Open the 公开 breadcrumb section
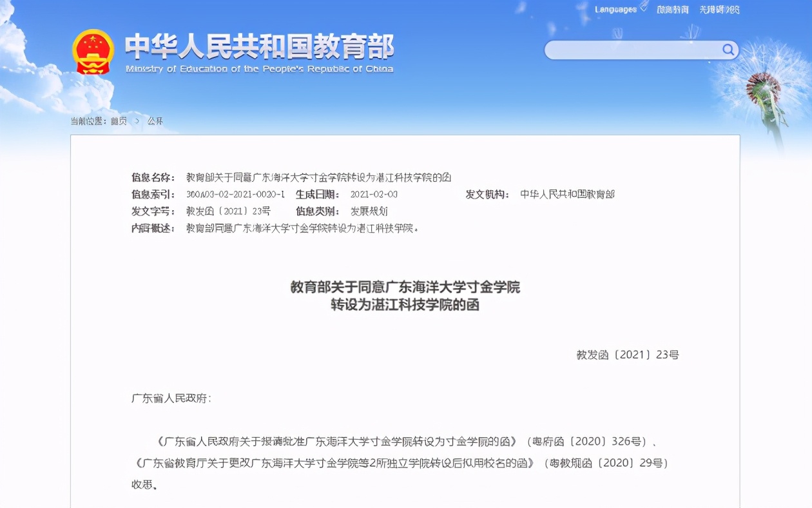The image size is (812, 508). pos(156,121)
